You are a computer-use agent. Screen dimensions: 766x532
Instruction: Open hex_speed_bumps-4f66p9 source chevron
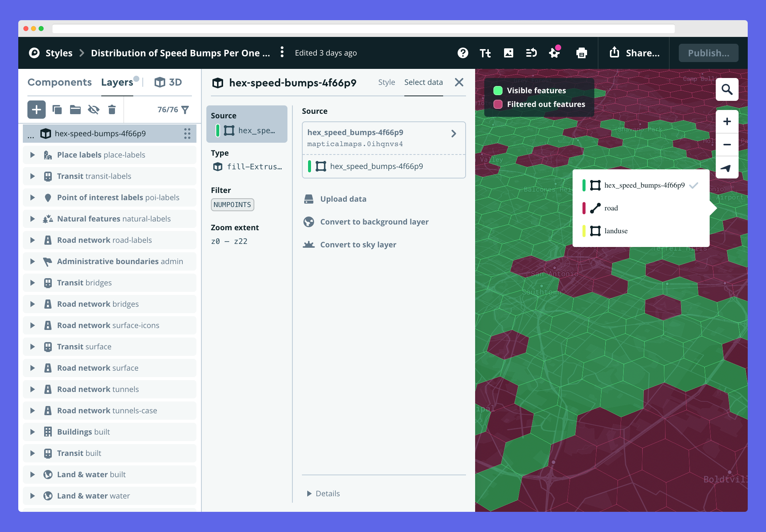click(x=453, y=134)
